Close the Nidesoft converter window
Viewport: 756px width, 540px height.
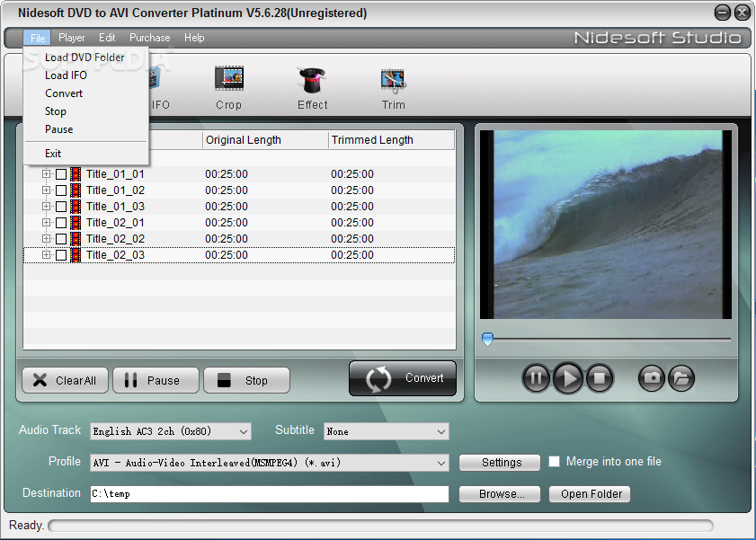tap(742, 13)
